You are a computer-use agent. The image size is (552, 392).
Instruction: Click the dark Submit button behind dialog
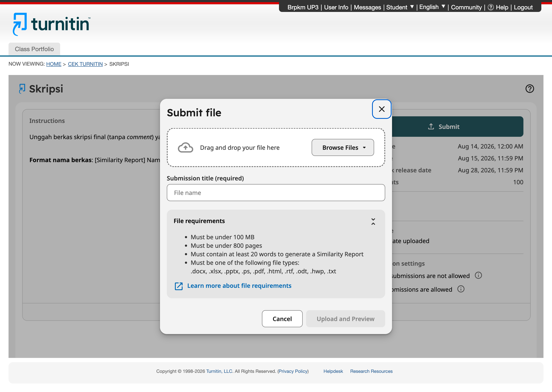457,127
